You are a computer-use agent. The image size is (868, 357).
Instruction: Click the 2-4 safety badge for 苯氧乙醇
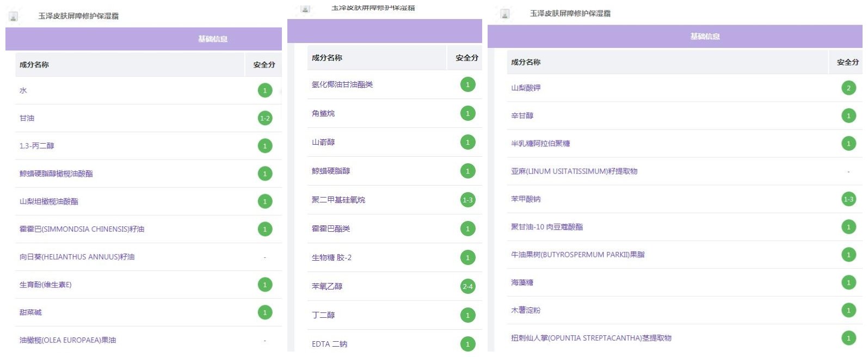(x=467, y=286)
